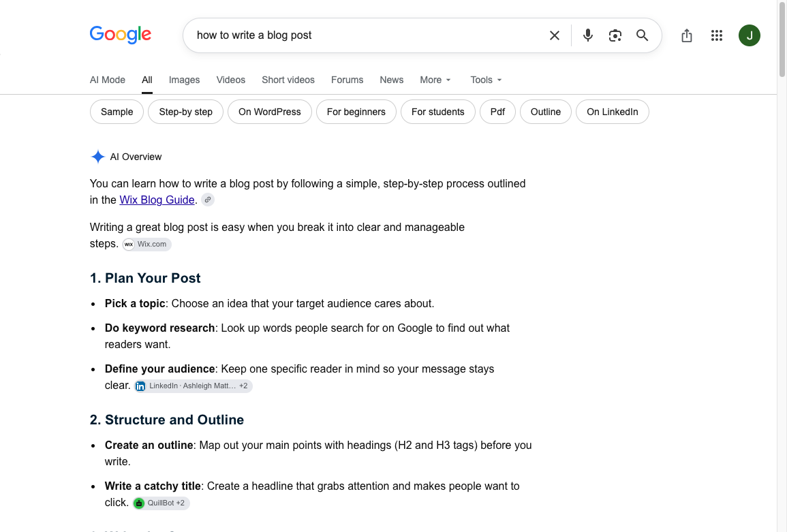Screen dimensions: 787x532
Task: Open the Short videos tab
Action: (288, 80)
